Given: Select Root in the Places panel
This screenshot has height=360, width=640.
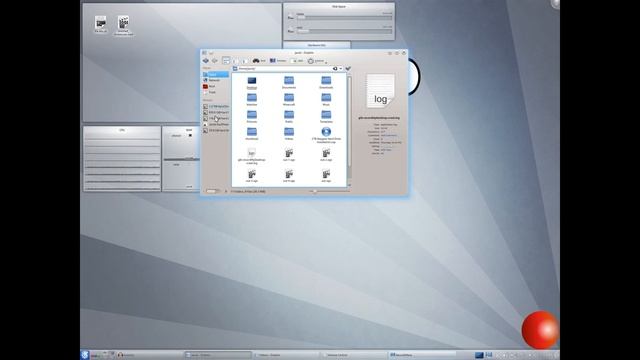Looking at the screenshot, I should (x=216, y=87).
